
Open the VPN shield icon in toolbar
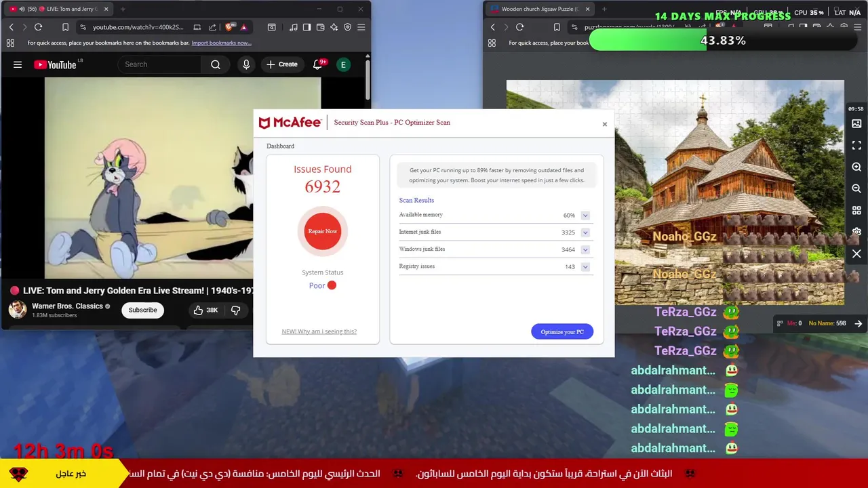coord(347,27)
